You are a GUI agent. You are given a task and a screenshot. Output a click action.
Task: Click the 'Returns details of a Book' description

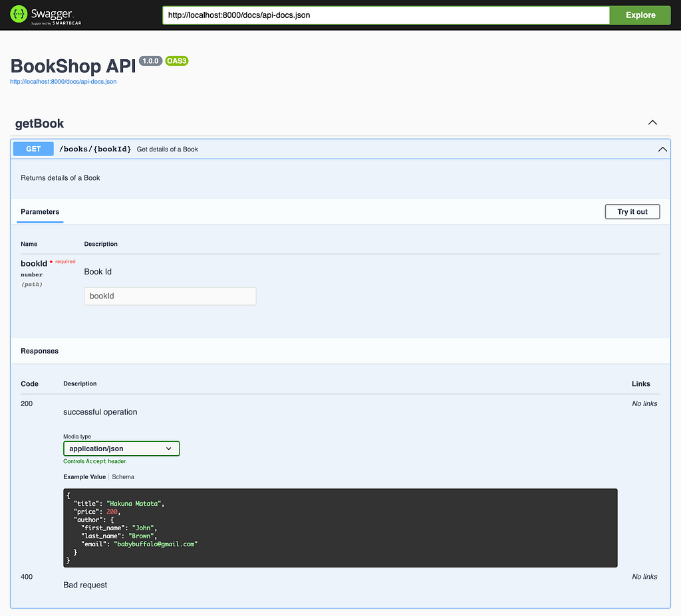click(x=61, y=178)
